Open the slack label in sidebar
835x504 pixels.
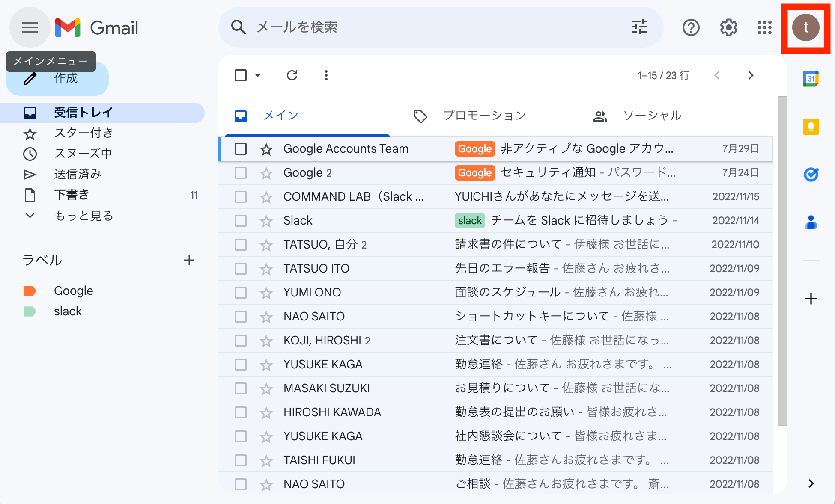tap(68, 311)
